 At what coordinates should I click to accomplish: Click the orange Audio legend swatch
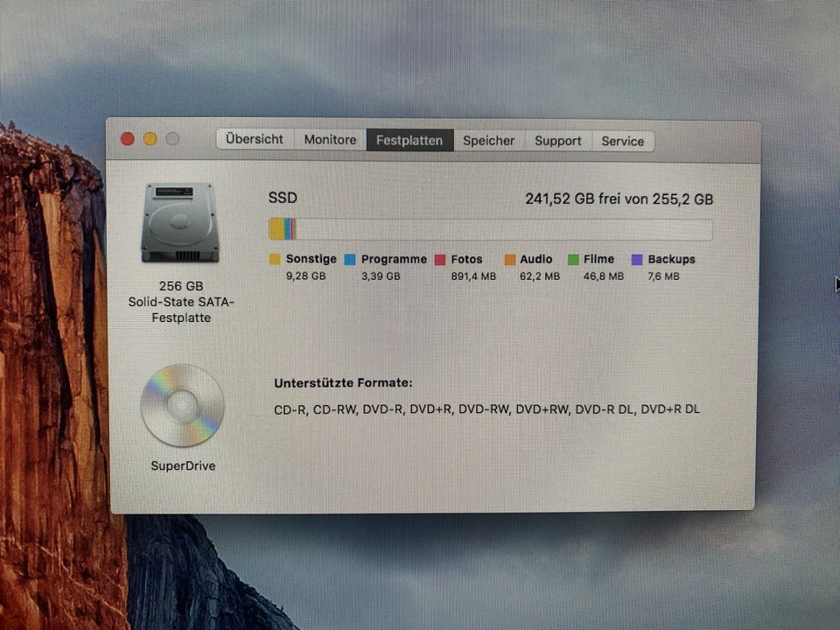(x=508, y=259)
